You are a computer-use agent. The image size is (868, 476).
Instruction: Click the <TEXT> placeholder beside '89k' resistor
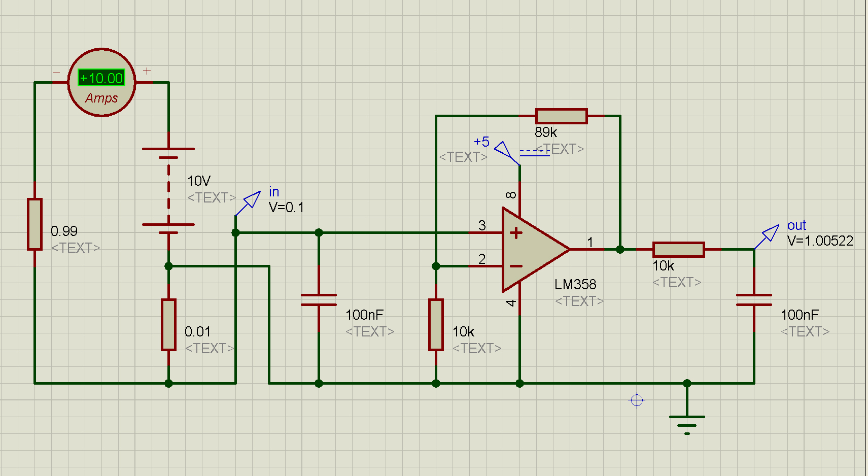tap(560, 149)
